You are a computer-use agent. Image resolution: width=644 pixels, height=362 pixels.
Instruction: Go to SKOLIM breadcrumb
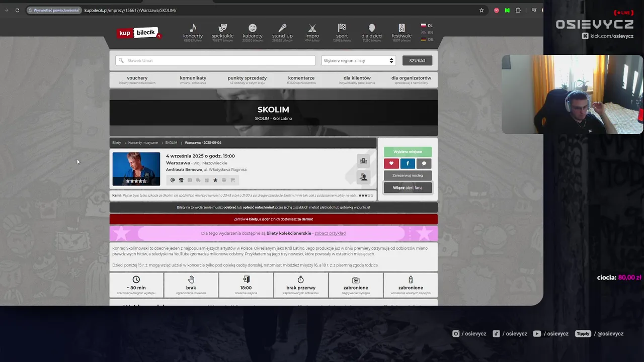click(171, 143)
